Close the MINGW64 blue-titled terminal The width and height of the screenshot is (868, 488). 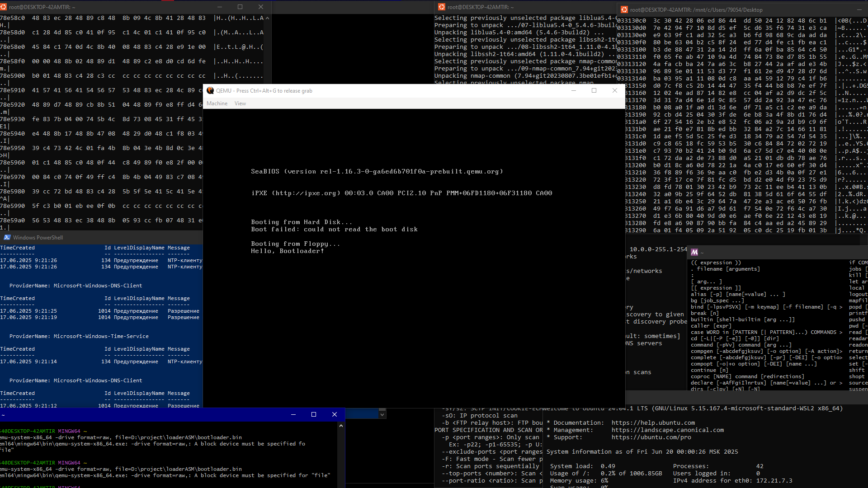click(335, 415)
